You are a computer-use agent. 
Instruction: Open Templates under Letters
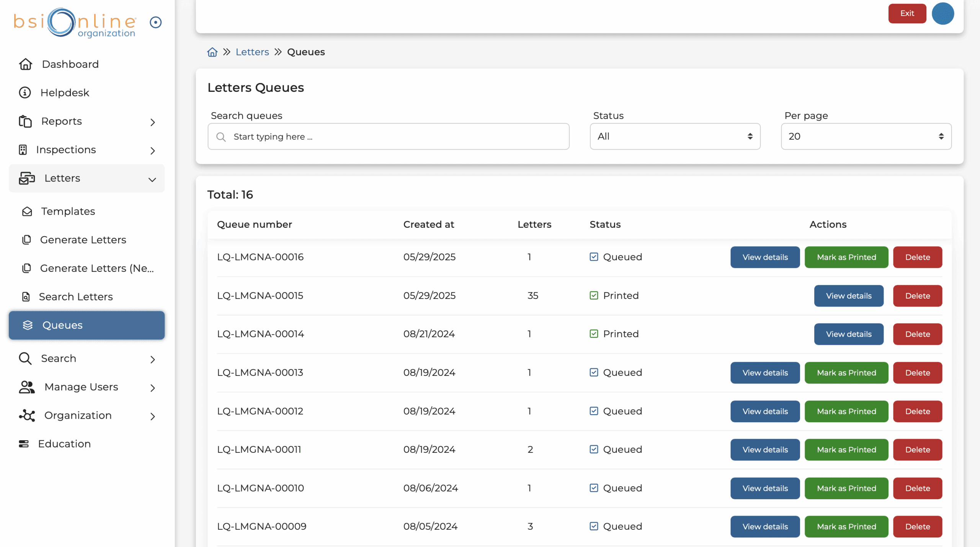click(87, 211)
